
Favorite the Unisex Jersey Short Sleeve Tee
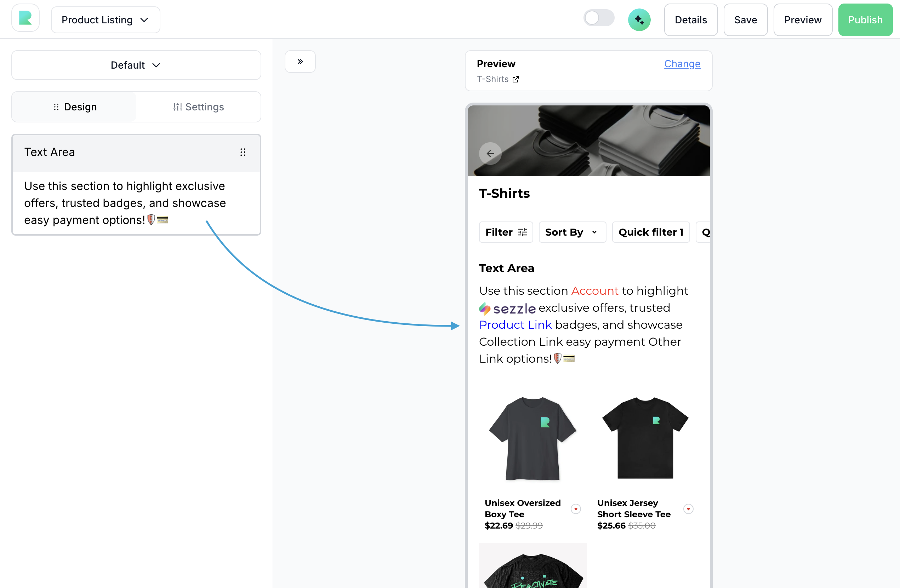(688, 509)
